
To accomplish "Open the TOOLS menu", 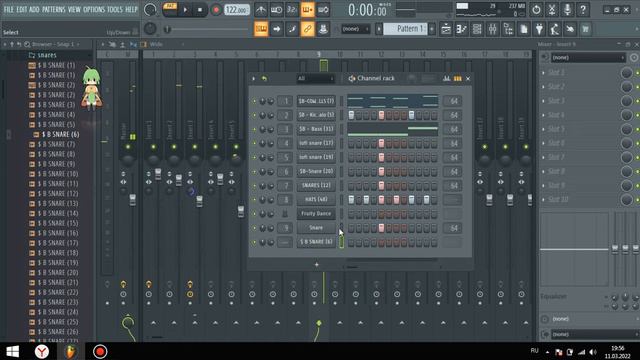I will pyautogui.click(x=115, y=9).
